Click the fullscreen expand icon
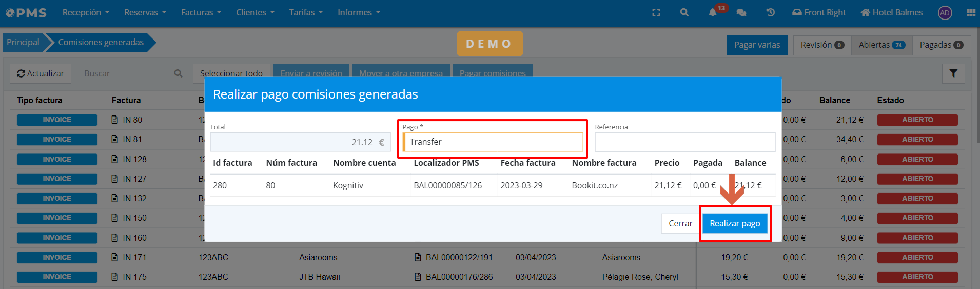Viewport: 980px width, 289px height. click(x=656, y=12)
